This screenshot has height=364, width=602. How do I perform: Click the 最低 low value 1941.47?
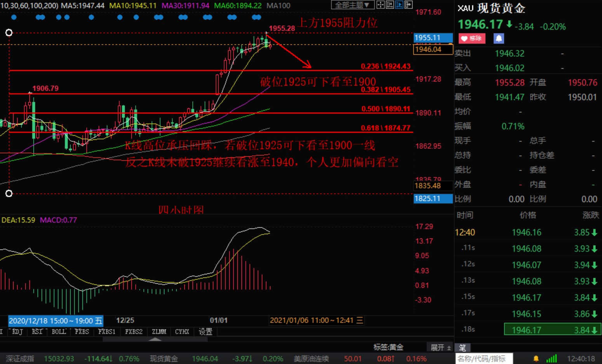tap(510, 97)
